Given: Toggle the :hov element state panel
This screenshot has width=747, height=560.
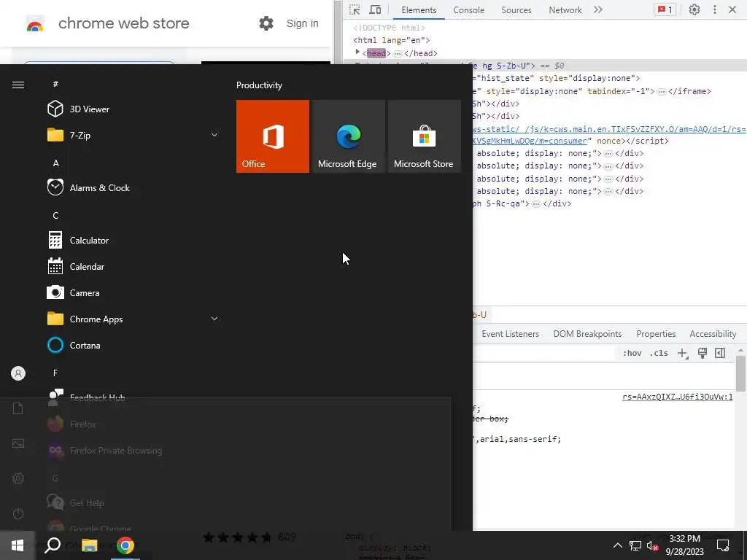Looking at the screenshot, I should [x=632, y=353].
